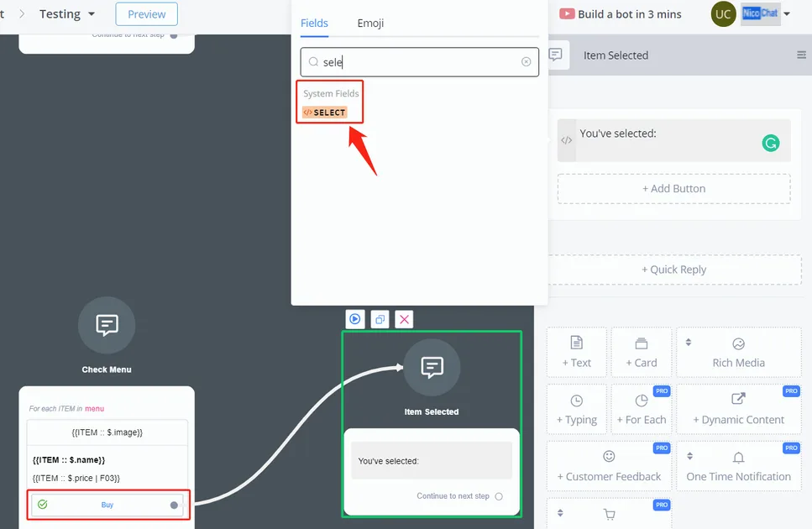Click the Check Menu node icon
This screenshot has height=529, width=812.
pyautogui.click(x=107, y=325)
